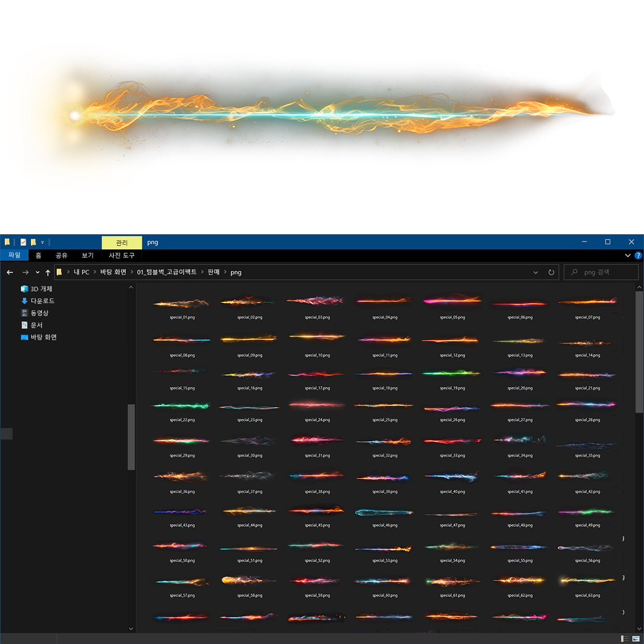The height and width of the screenshot is (644, 644).
Task: Click the folder icon in the title bar
Action: (x=7, y=242)
